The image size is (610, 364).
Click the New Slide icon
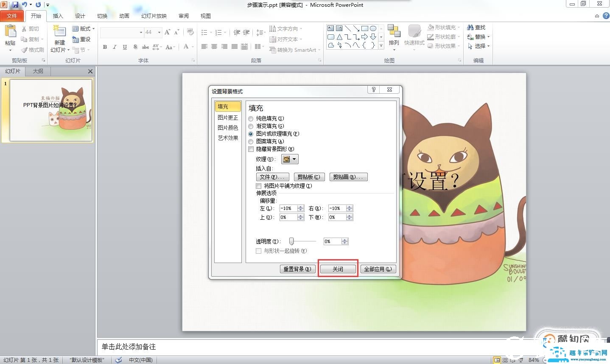(59, 33)
